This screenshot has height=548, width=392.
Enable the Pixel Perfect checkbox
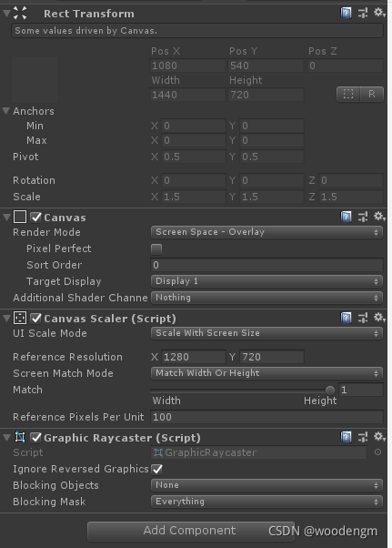click(156, 249)
